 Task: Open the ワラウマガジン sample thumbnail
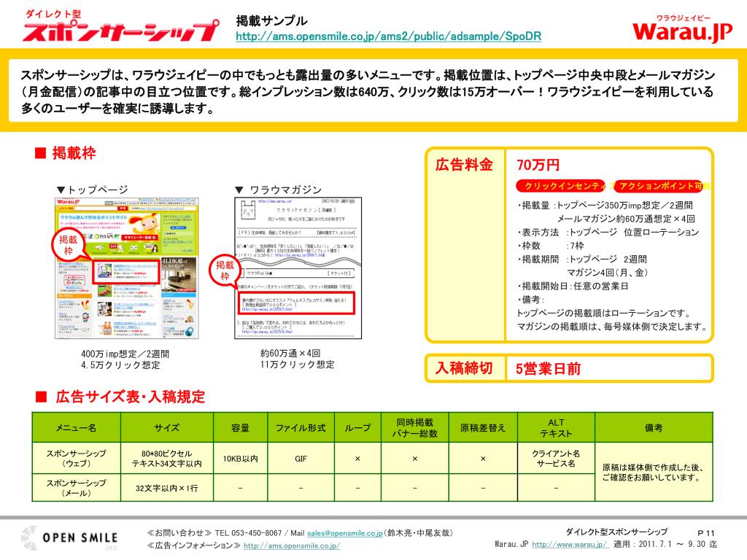click(298, 268)
